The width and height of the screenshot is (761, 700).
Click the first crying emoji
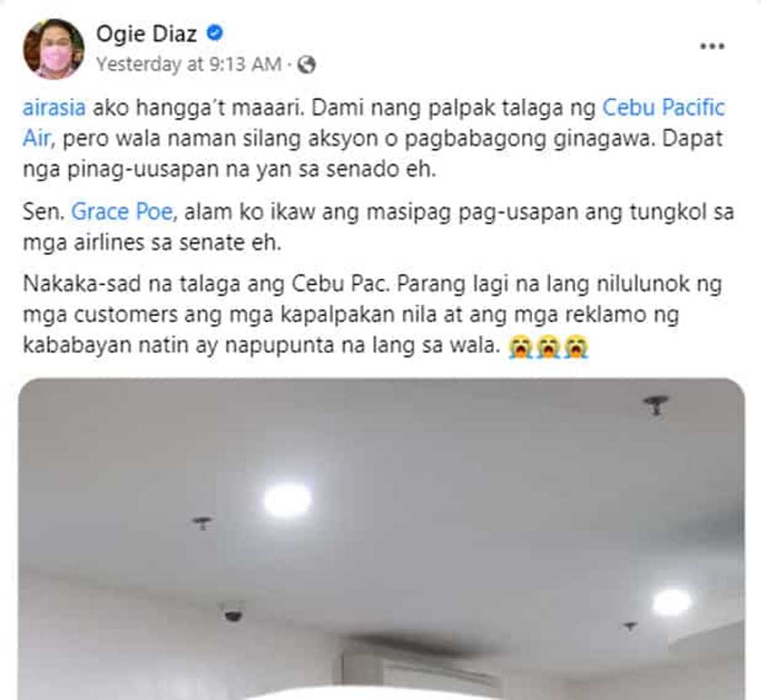pos(520,347)
